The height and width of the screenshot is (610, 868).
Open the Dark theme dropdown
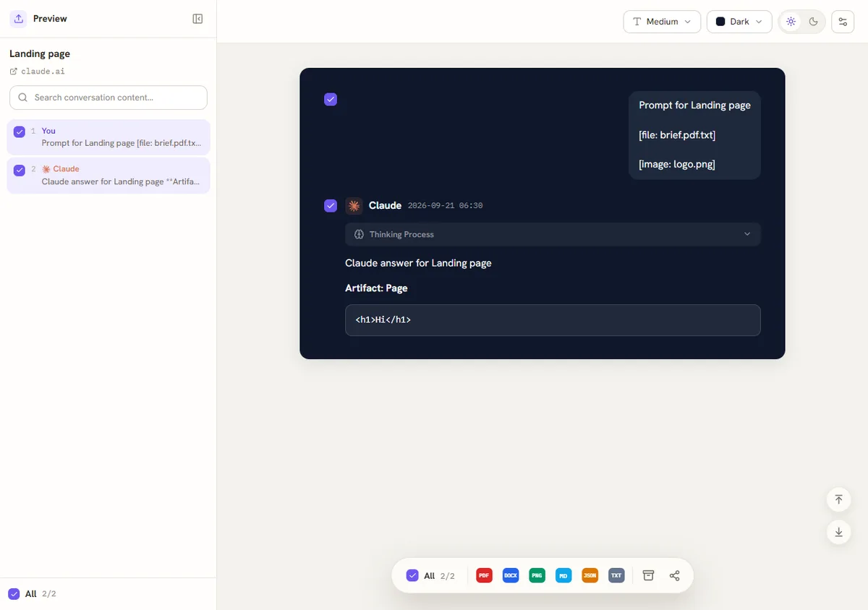coord(739,22)
